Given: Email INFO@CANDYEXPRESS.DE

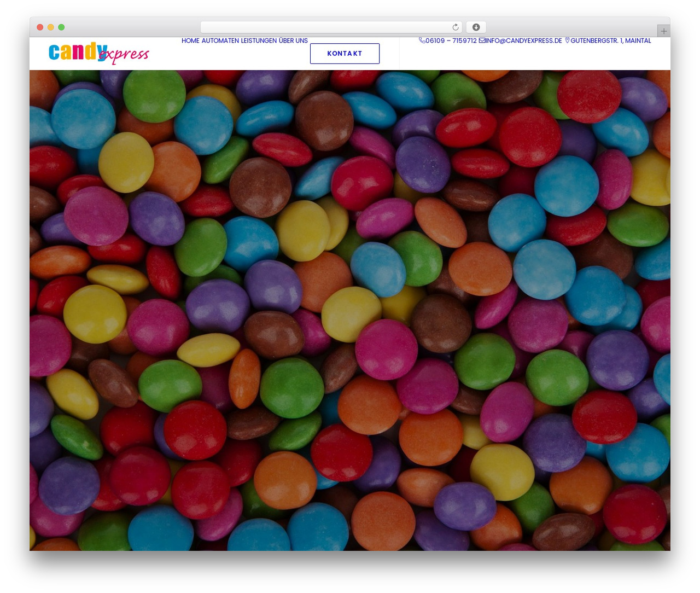Looking at the screenshot, I should [524, 40].
